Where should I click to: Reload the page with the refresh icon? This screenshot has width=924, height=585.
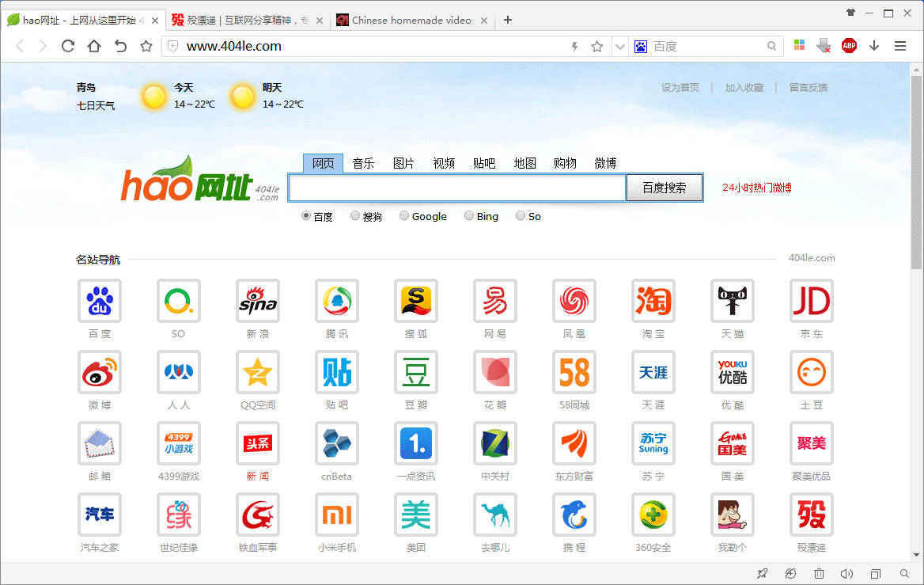tap(68, 46)
